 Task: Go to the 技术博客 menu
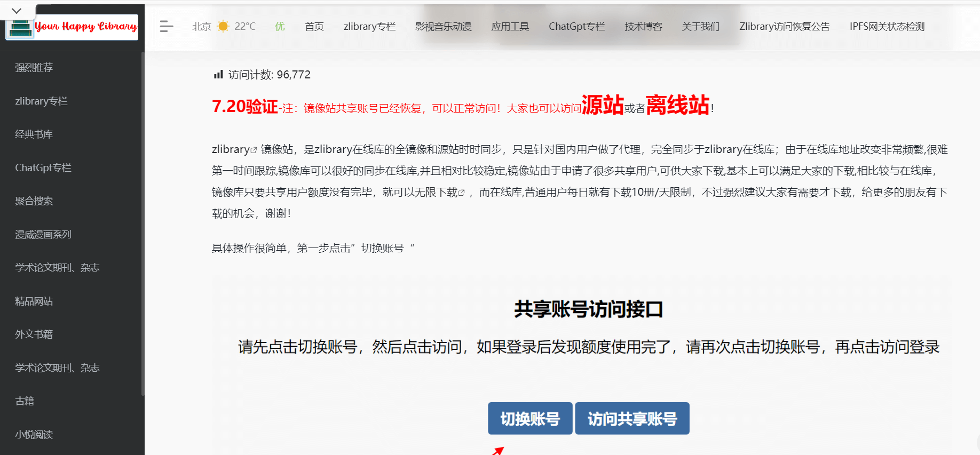[643, 27]
